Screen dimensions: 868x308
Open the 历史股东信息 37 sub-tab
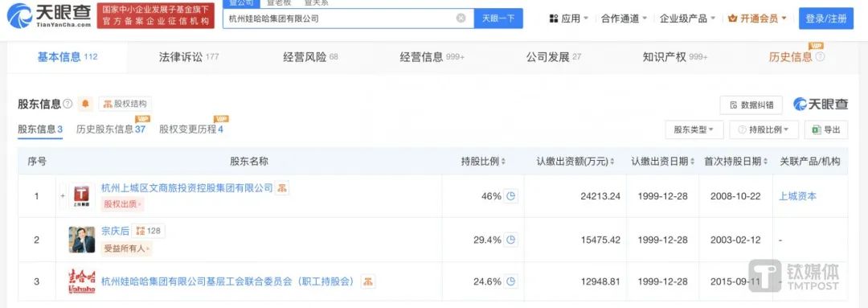coord(111,129)
